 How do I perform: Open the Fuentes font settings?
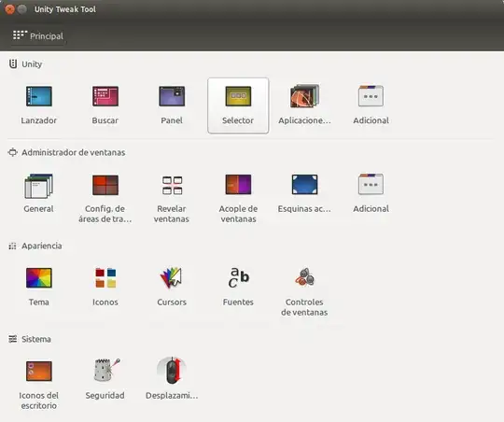pyautogui.click(x=238, y=287)
